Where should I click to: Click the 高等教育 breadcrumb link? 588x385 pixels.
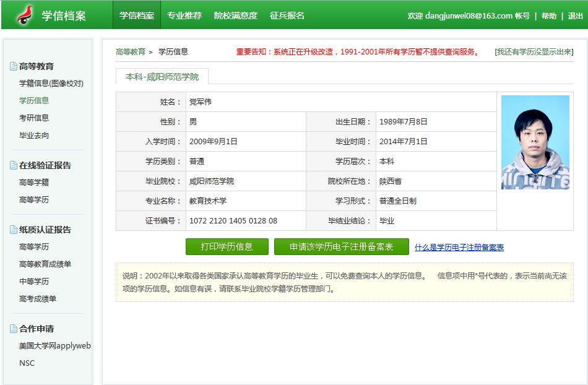point(131,52)
